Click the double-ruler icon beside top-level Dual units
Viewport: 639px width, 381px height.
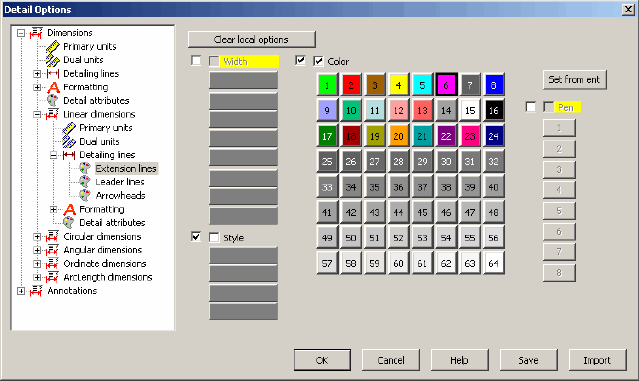click(53, 60)
